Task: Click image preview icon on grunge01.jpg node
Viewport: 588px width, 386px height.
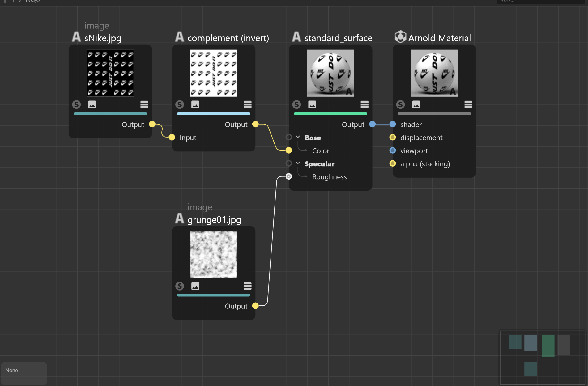Action: pyautogui.click(x=195, y=286)
